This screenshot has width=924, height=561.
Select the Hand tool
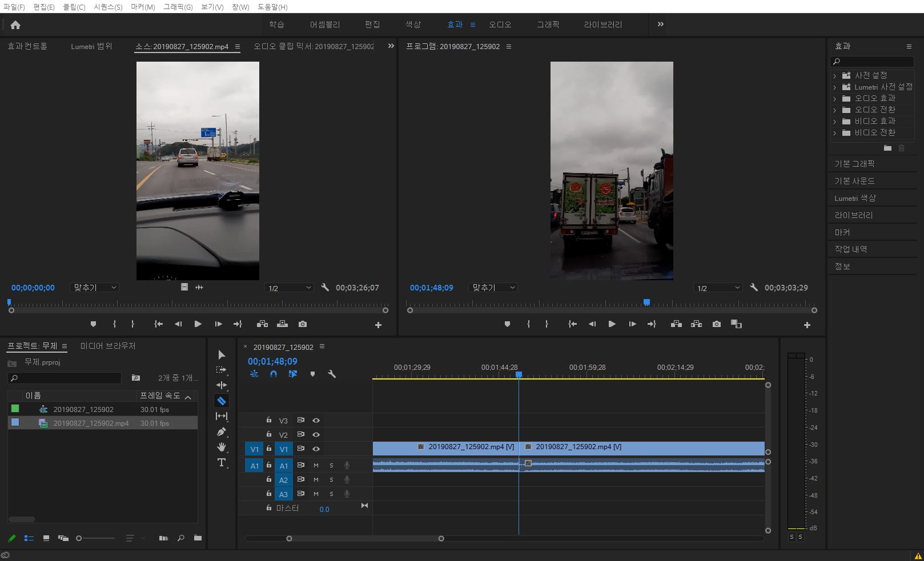coord(222,447)
